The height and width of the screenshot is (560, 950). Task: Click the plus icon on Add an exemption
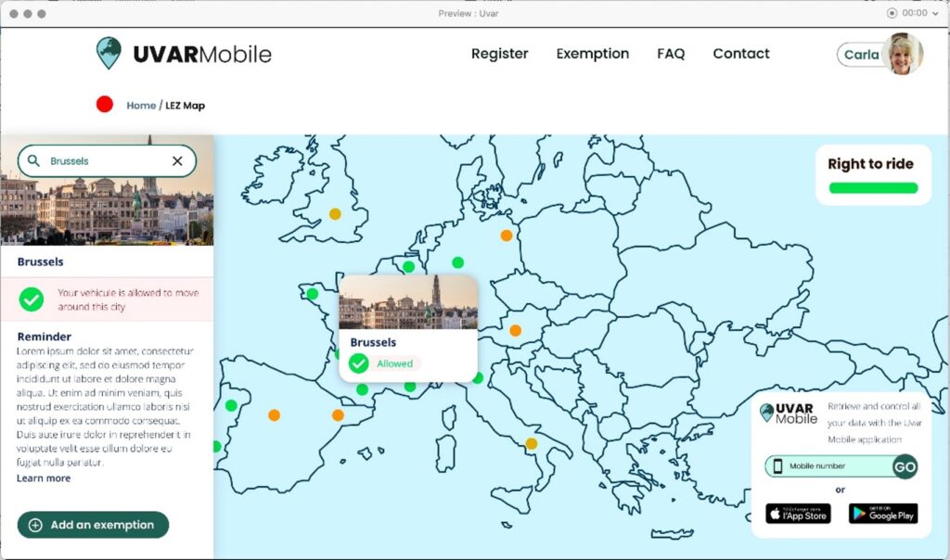click(35, 525)
